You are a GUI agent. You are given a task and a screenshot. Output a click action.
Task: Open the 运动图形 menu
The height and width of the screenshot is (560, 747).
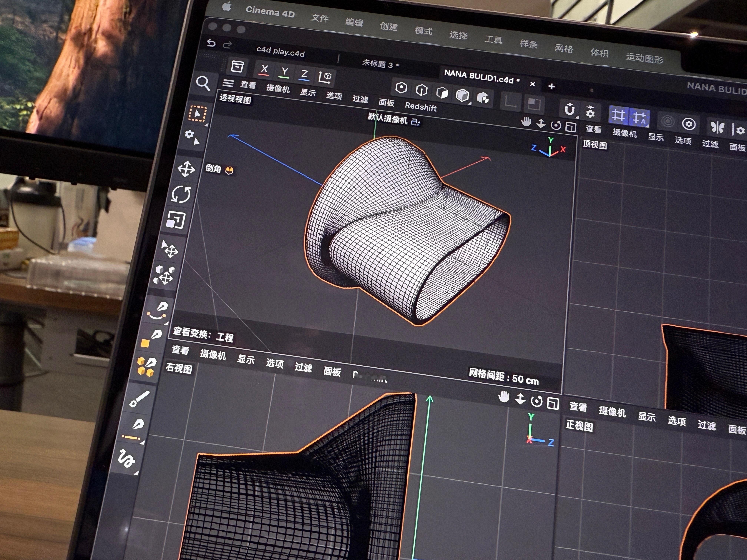click(x=644, y=58)
